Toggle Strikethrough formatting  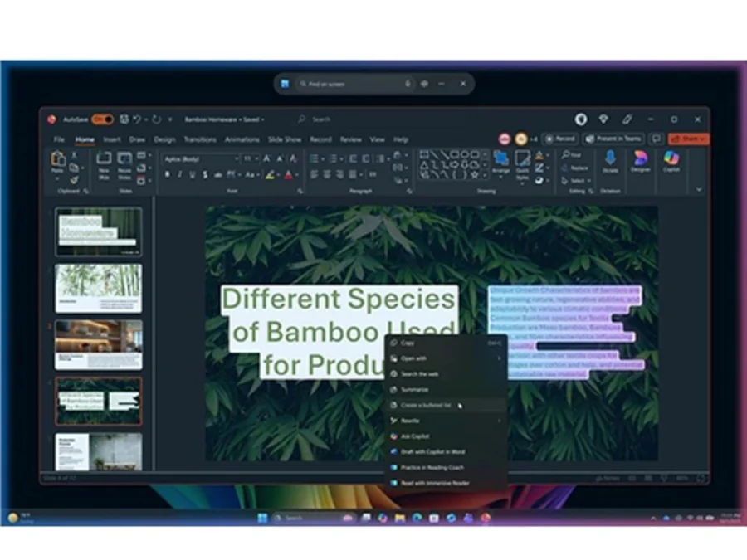(x=218, y=175)
